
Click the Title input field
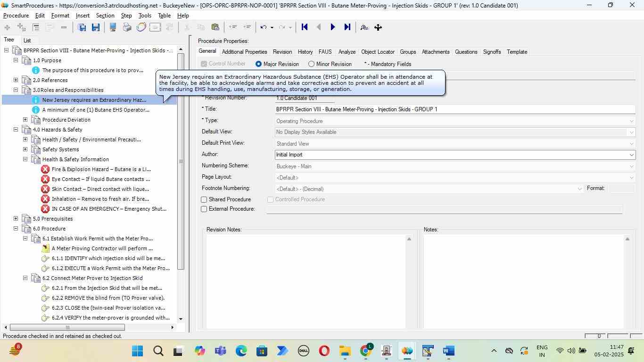455,109
